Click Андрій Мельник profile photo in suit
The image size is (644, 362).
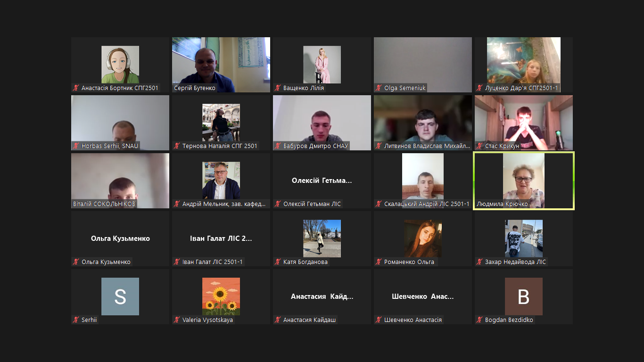click(x=221, y=181)
